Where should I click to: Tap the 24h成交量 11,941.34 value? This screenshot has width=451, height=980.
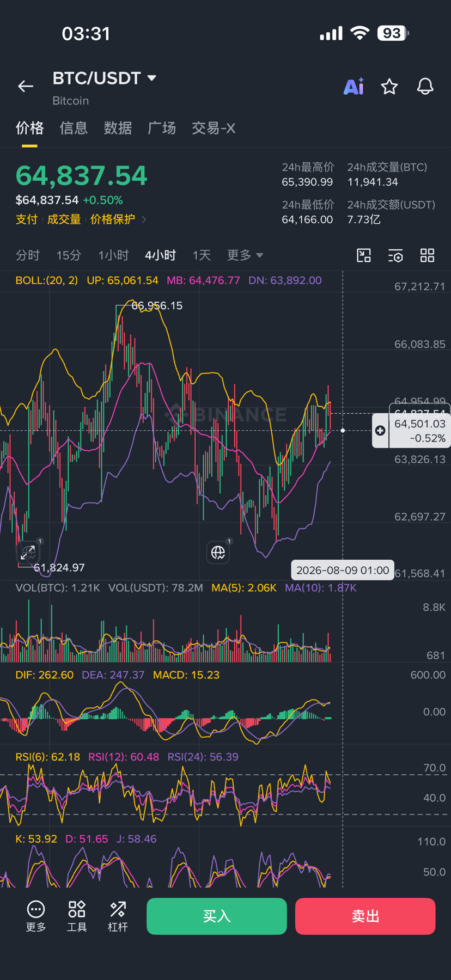pyautogui.click(x=373, y=182)
